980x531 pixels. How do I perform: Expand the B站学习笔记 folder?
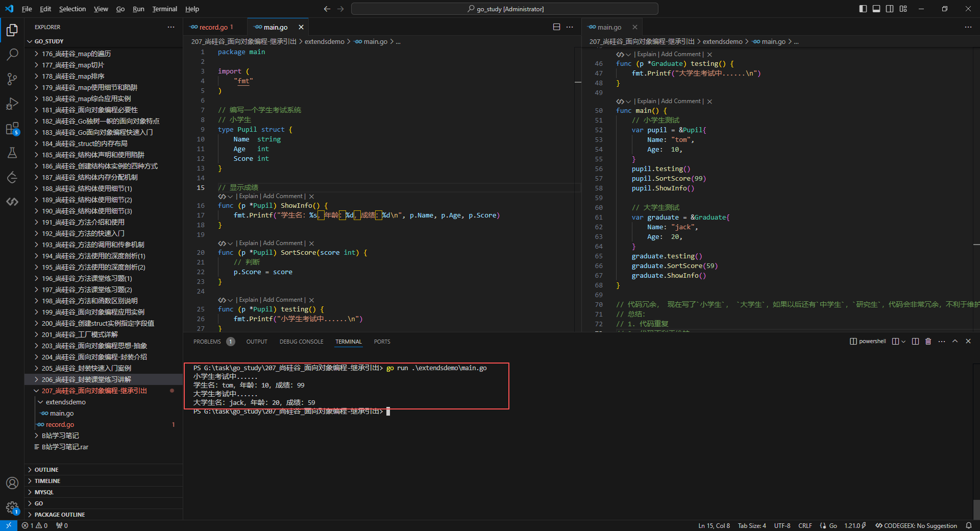[x=105, y=436]
